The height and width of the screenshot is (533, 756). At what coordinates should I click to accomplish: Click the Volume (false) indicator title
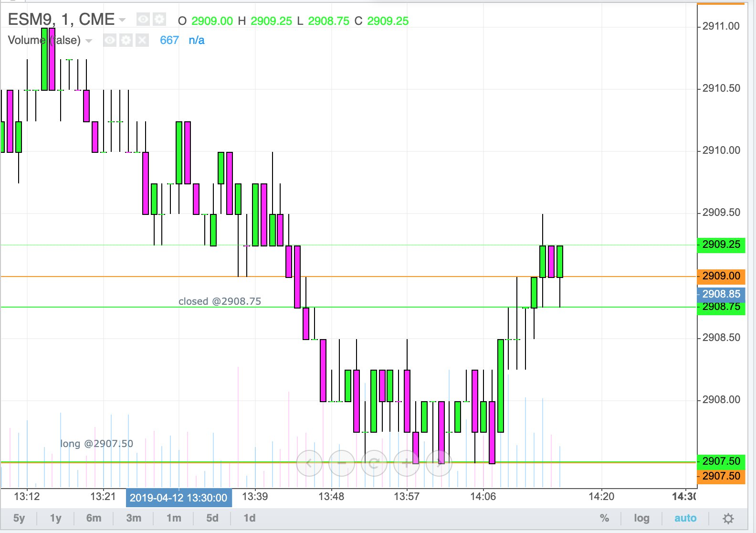point(44,40)
